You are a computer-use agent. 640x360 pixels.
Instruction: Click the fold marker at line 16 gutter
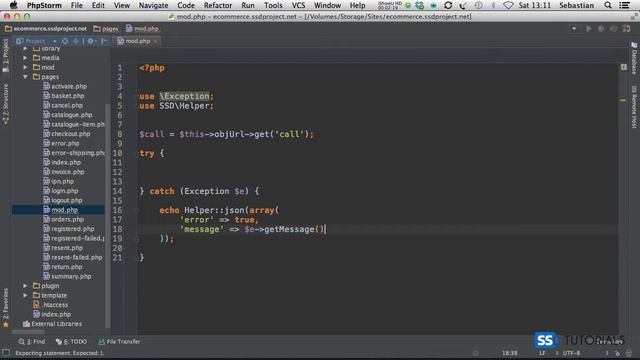click(x=138, y=211)
